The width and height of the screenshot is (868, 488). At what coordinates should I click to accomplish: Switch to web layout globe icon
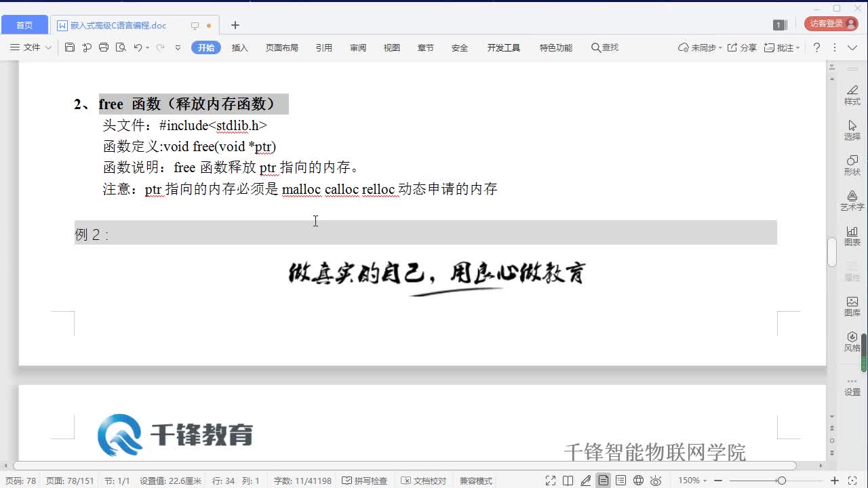[638, 481]
